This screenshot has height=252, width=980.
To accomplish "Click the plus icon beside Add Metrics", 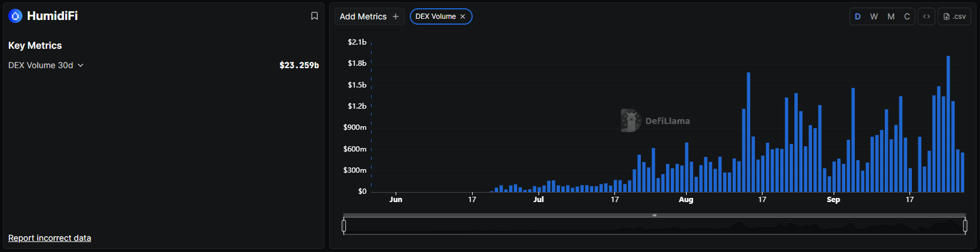I will tap(396, 16).
